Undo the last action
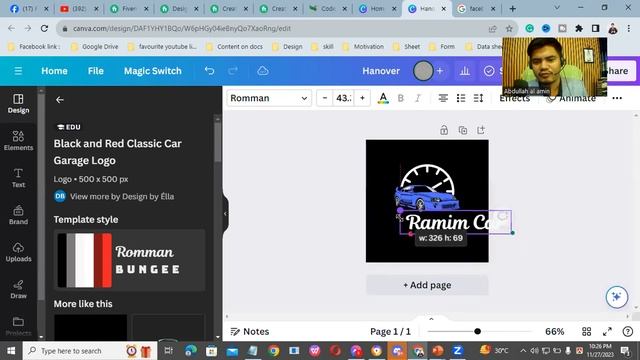The height and width of the screenshot is (360, 640). click(209, 71)
